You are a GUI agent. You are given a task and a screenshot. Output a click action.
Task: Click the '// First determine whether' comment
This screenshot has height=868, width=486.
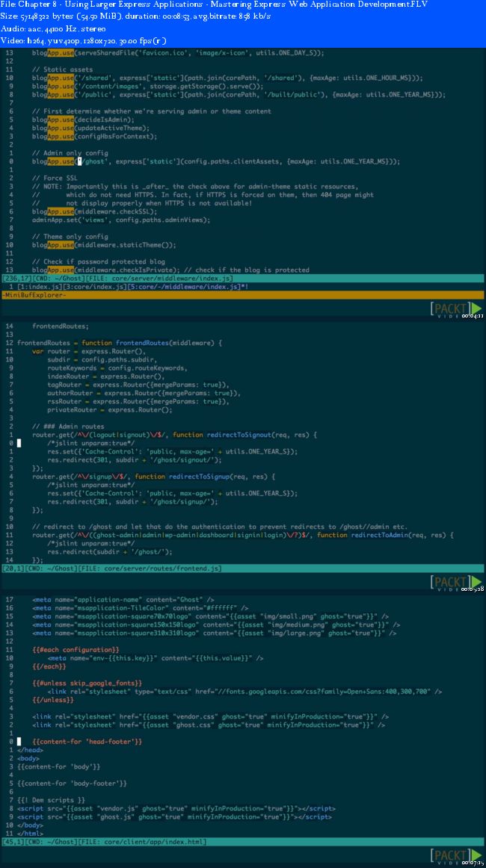tap(151, 111)
